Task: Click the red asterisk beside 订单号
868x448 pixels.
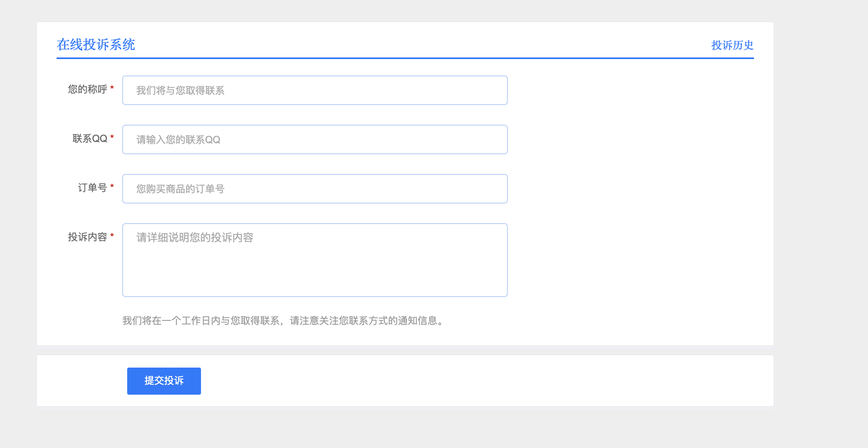Action: point(112,186)
